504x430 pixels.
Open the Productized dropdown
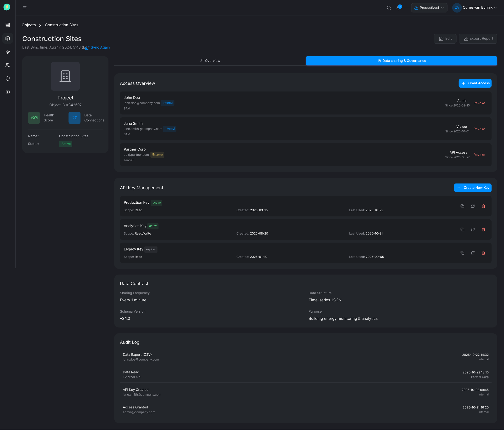click(x=429, y=7)
